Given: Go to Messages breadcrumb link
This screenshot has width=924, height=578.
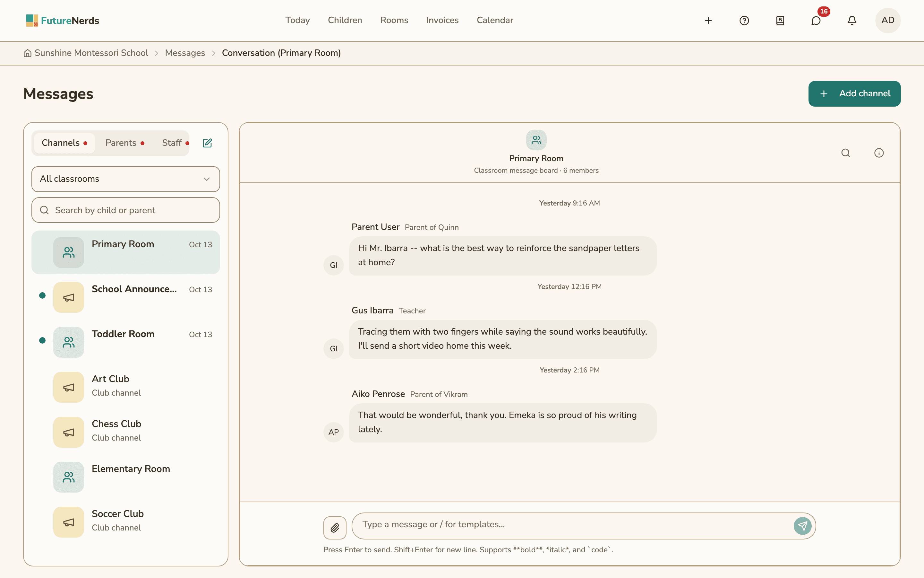Looking at the screenshot, I should tap(185, 53).
